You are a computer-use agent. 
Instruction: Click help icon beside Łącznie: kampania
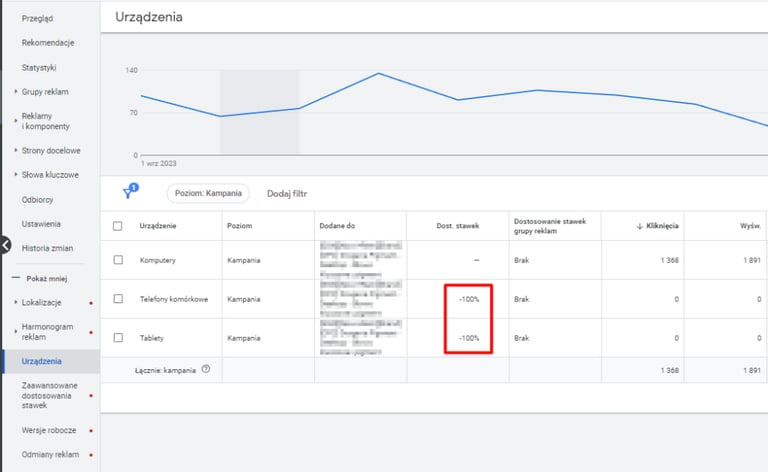[x=206, y=369]
